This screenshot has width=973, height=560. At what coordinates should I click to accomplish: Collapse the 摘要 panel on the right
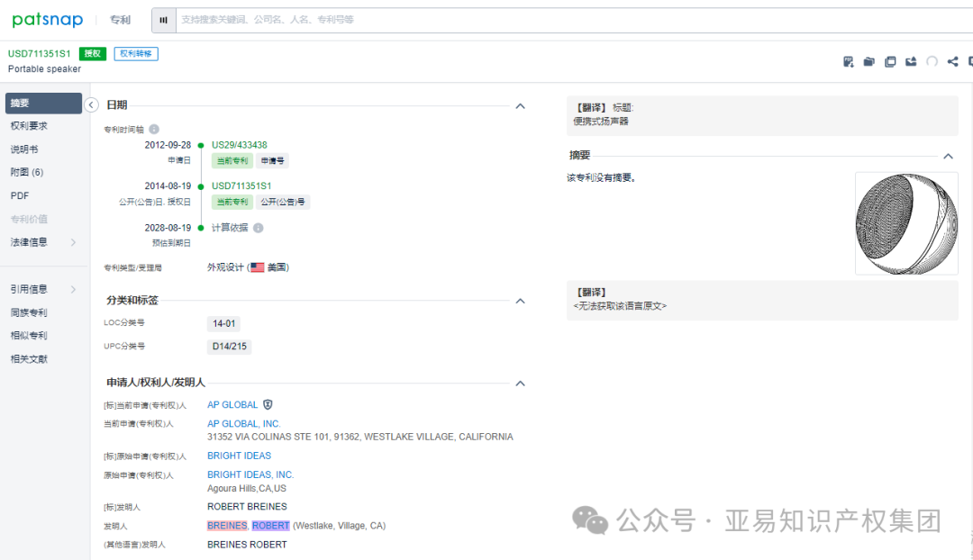[949, 155]
